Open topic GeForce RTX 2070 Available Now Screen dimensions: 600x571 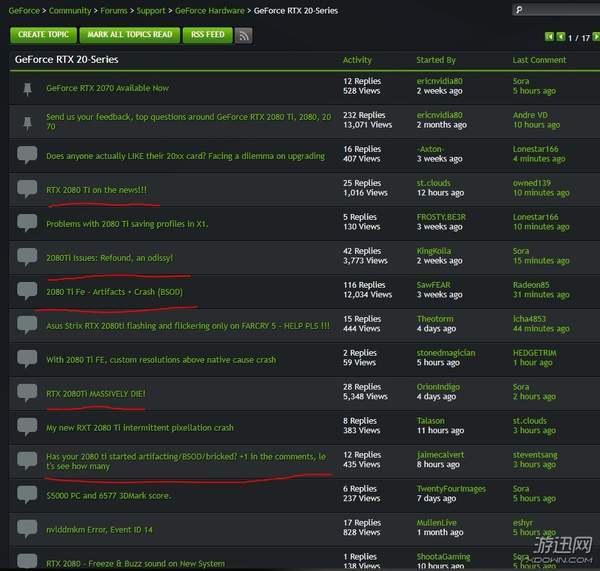(108, 88)
